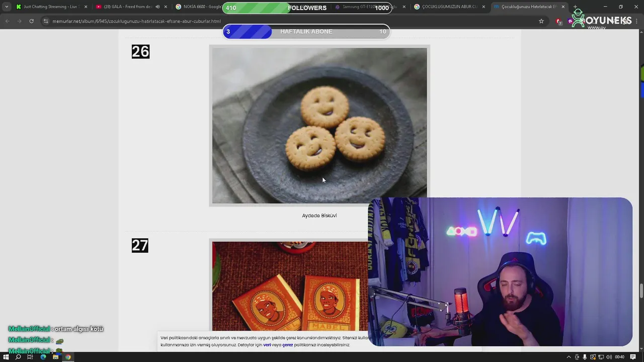The width and height of the screenshot is (644, 362).
Task: Open the network tray icon
Action: click(x=601, y=357)
